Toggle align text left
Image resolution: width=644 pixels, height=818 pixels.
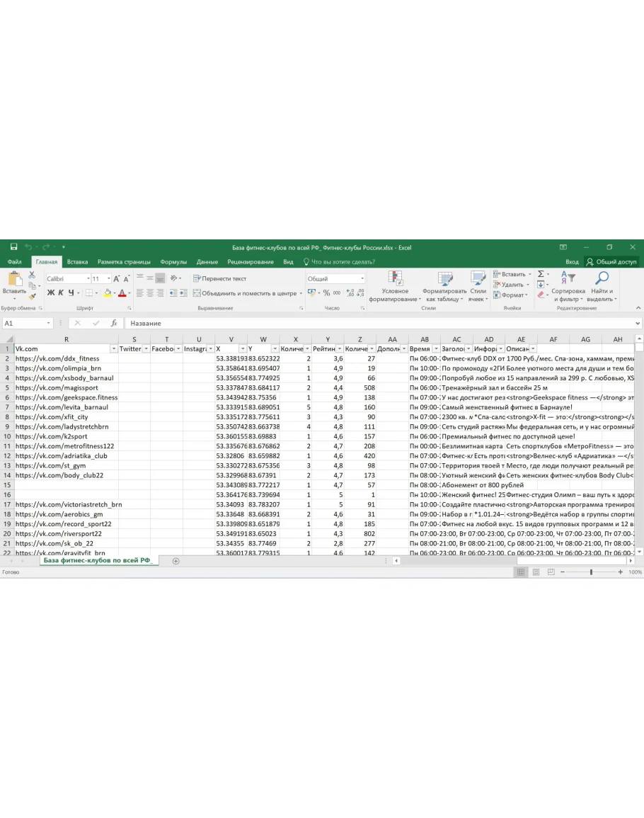[139, 293]
